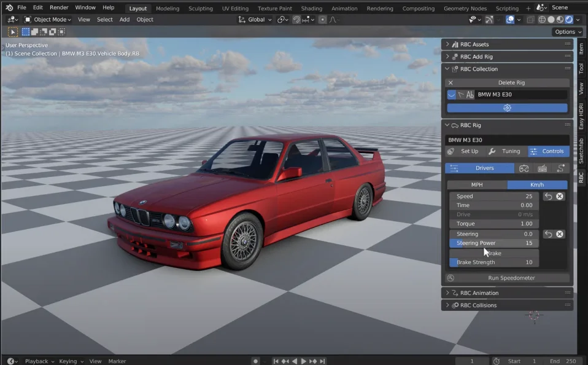Switch speed units to MPH
This screenshot has height=365, width=588.
pyautogui.click(x=477, y=185)
